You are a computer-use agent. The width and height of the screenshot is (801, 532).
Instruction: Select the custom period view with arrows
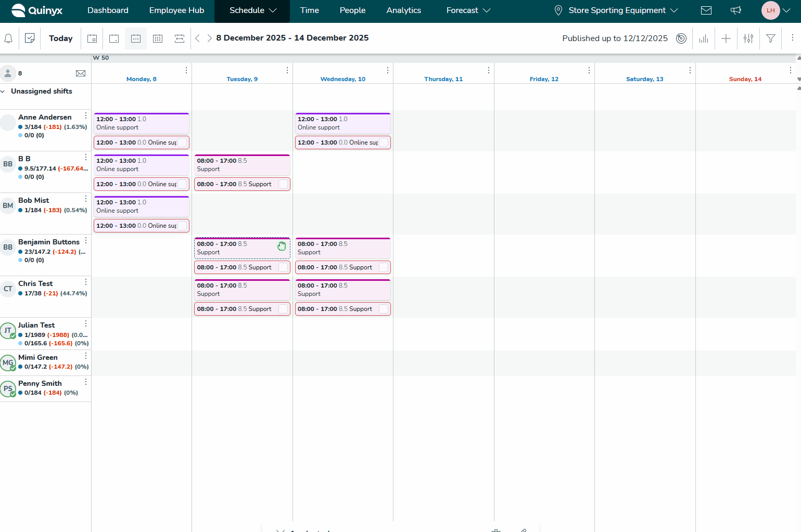click(180, 38)
